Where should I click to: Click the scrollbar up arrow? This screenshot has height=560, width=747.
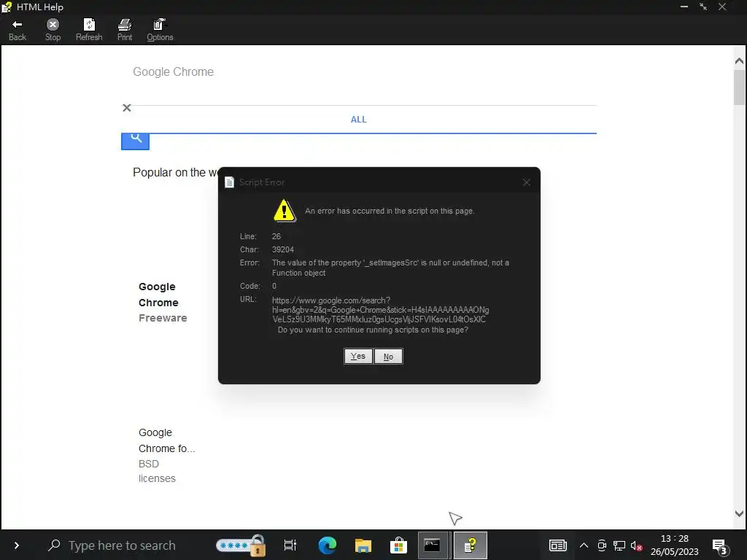[x=739, y=61]
